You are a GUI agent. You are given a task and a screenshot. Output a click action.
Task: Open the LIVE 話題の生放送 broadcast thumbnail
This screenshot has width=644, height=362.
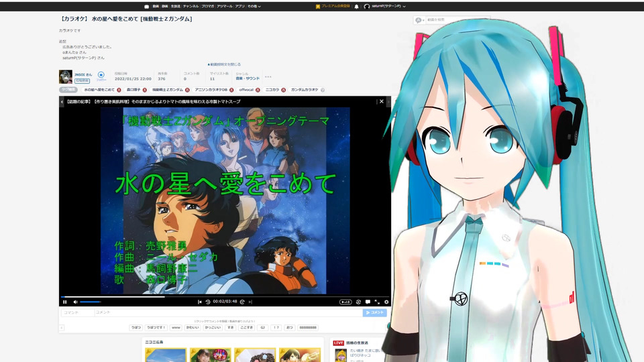341,355
